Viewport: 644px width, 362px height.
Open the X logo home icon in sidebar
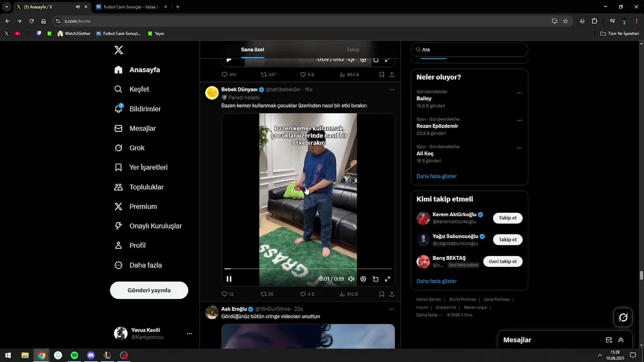click(118, 50)
